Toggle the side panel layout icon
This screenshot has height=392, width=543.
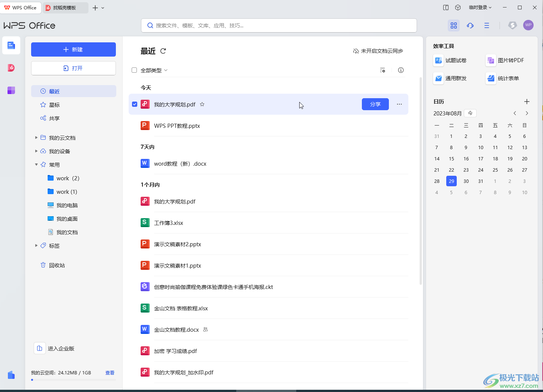tap(446, 7)
